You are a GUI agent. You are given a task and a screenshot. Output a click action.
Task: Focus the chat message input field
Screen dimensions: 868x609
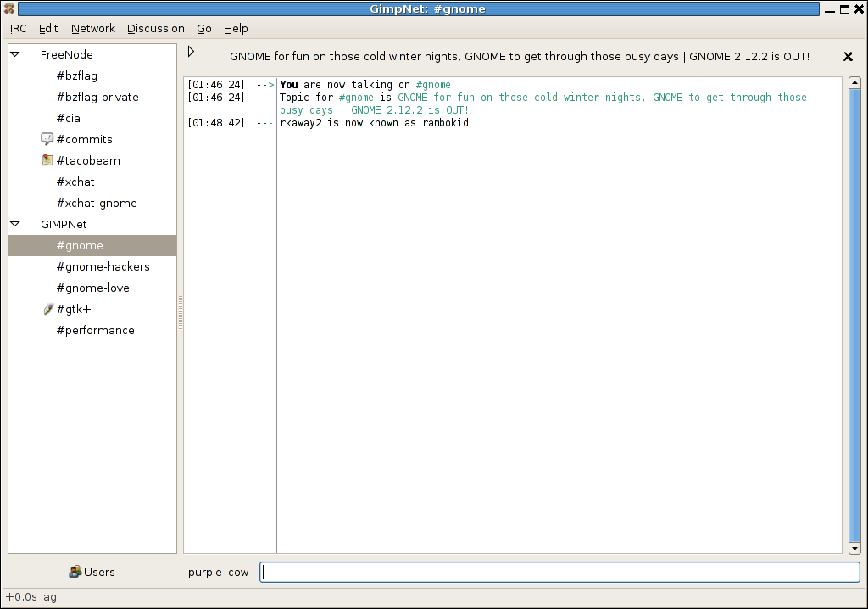(559, 572)
